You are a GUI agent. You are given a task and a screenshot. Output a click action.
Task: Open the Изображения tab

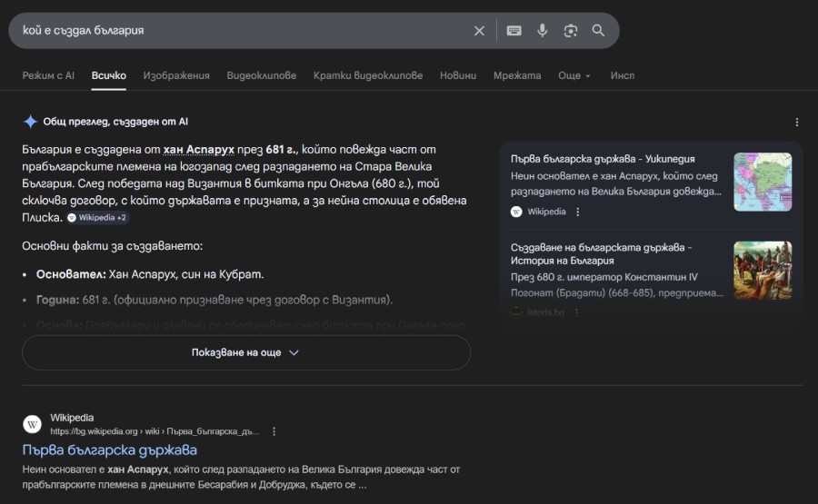pos(176,75)
